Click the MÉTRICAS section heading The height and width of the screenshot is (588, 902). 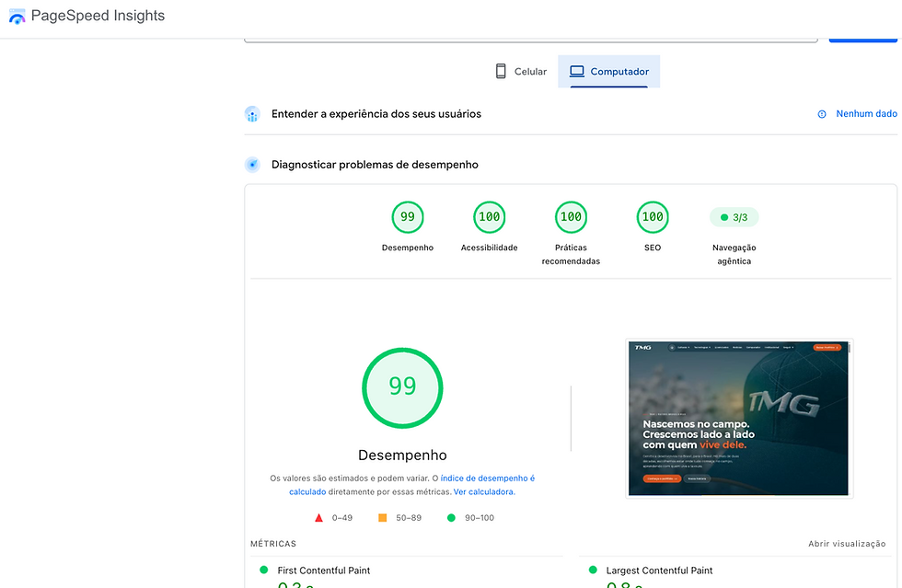[x=273, y=544]
